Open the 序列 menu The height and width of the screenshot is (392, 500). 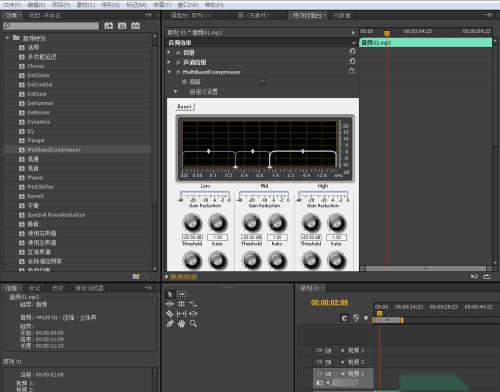click(111, 5)
